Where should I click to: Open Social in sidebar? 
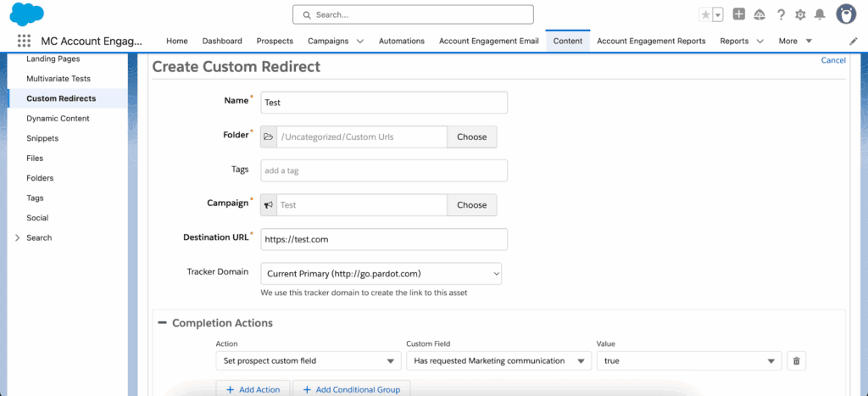(x=37, y=218)
